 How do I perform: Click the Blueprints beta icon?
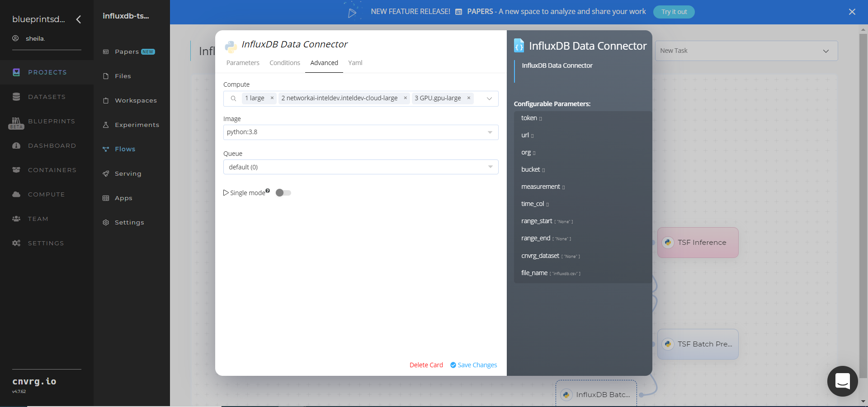[x=16, y=123]
